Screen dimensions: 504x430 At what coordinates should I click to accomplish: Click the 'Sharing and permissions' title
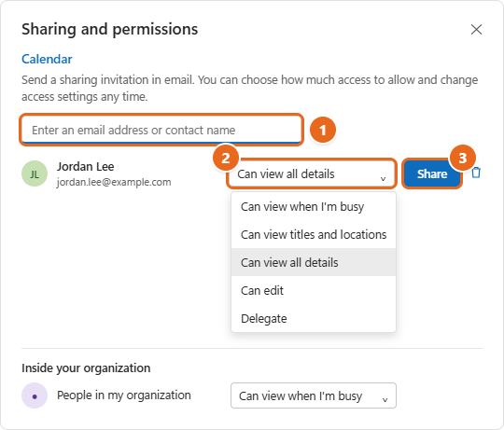[109, 29]
